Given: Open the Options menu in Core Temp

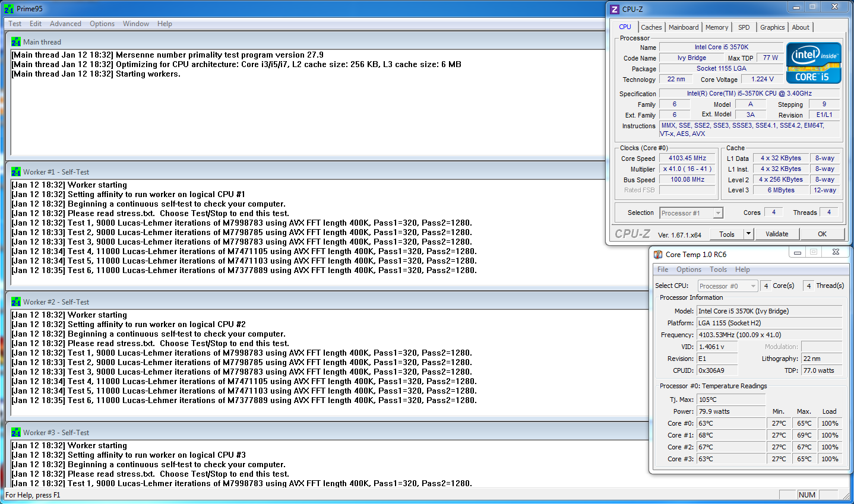Looking at the screenshot, I should [x=689, y=270].
